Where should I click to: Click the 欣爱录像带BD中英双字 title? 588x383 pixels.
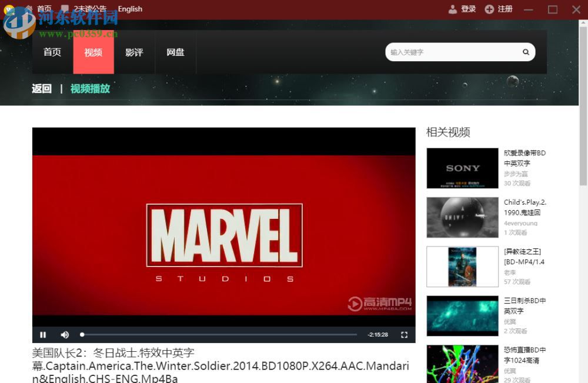(524, 158)
